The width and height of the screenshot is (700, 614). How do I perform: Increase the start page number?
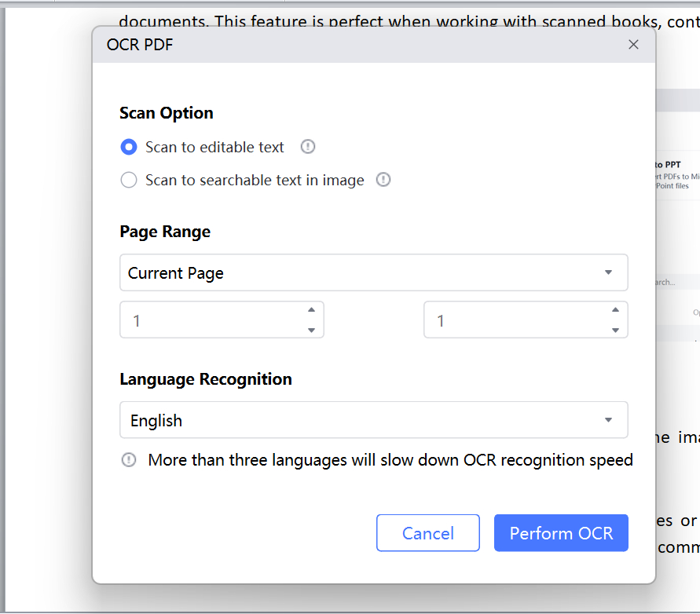click(312, 310)
